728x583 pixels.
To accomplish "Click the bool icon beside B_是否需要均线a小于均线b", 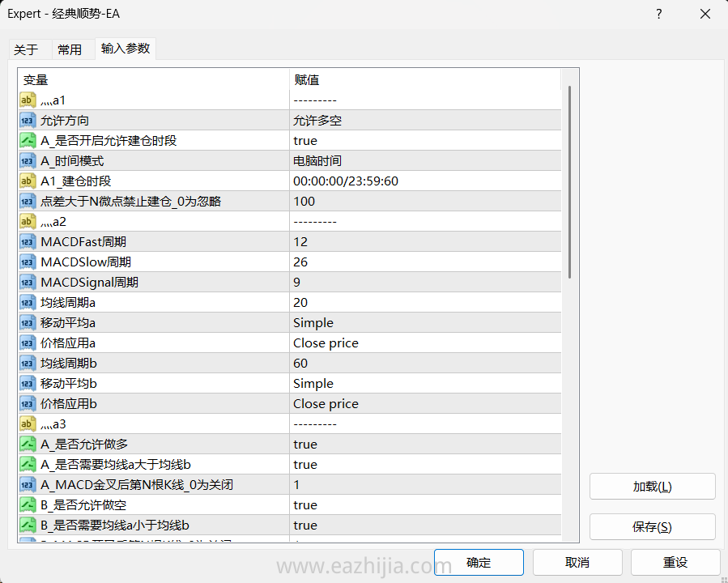I will [x=28, y=525].
